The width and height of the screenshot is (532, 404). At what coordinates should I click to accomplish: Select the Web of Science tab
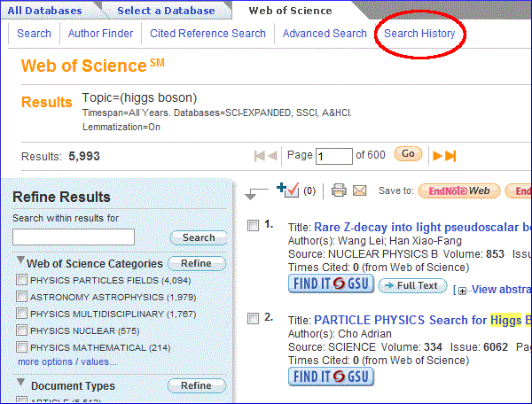290,11
